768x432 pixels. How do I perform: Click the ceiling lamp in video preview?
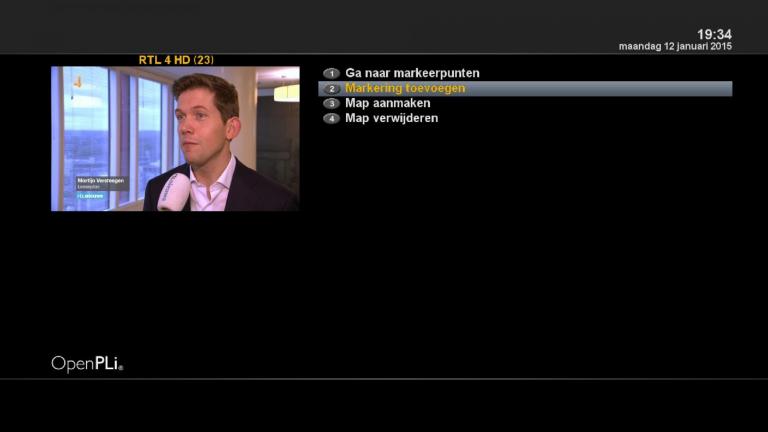coord(286,92)
